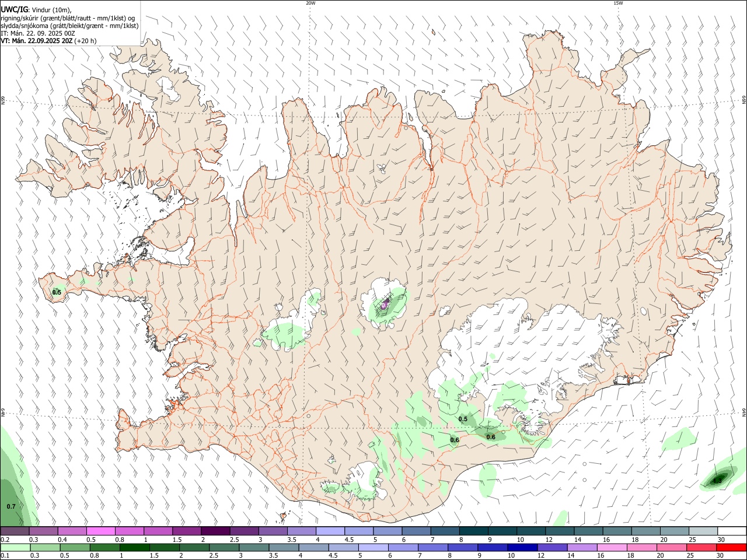Click the white 30 swatch ending the upper scale
747x560 pixels.
click(x=732, y=531)
